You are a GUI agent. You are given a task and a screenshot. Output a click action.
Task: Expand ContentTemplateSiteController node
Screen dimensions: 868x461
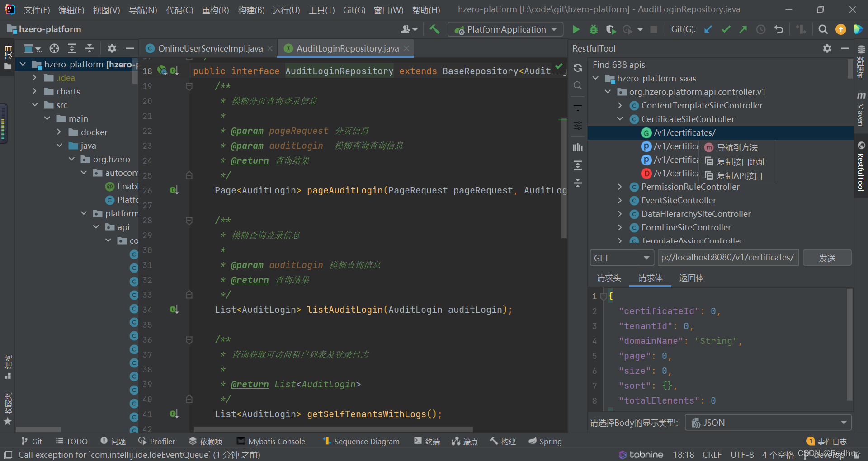pyautogui.click(x=620, y=105)
